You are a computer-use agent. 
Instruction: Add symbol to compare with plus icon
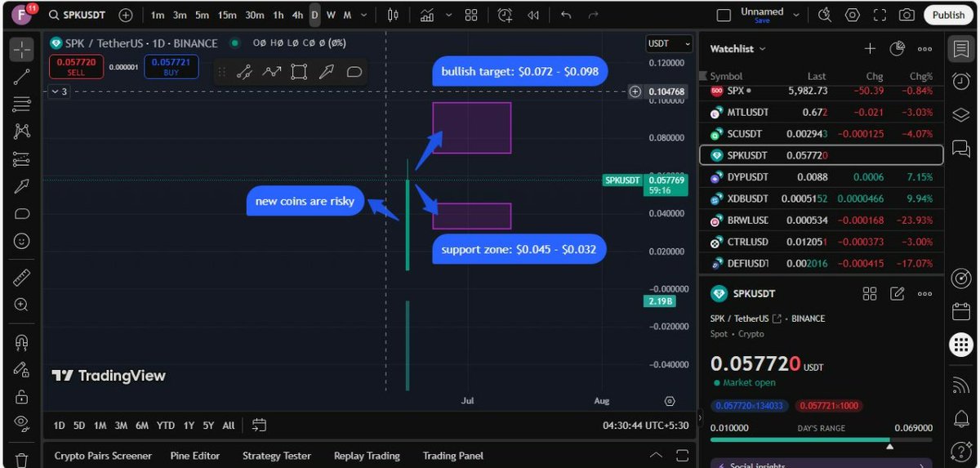click(x=125, y=15)
